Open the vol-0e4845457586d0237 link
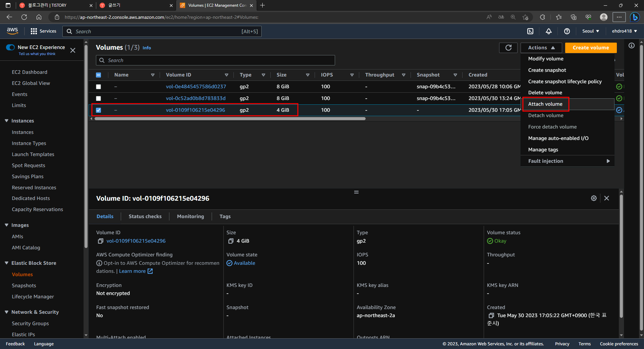The width and height of the screenshot is (644, 349). 196,87
